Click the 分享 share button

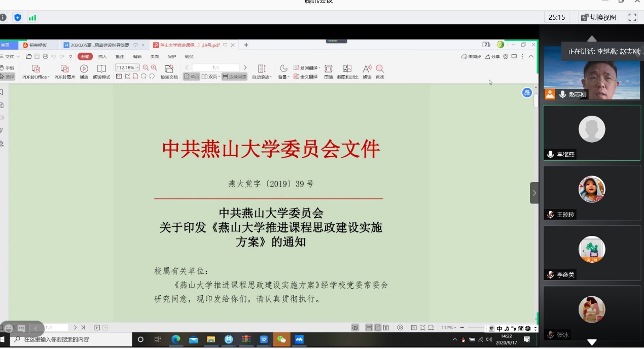[x=492, y=56]
